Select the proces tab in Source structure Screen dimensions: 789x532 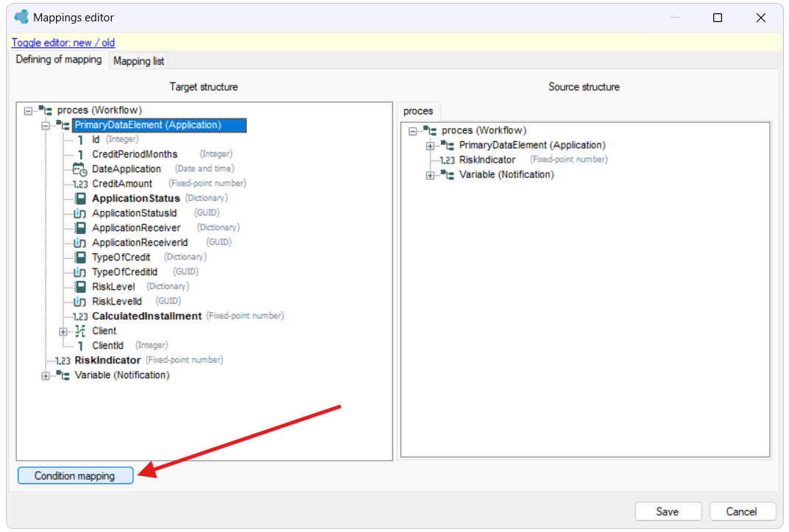tap(418, 110)
